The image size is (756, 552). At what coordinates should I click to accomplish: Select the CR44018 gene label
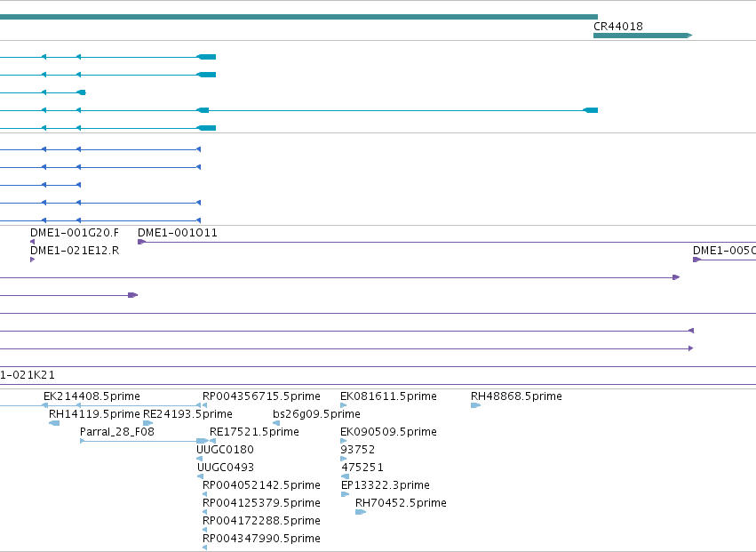pos(617,27)
